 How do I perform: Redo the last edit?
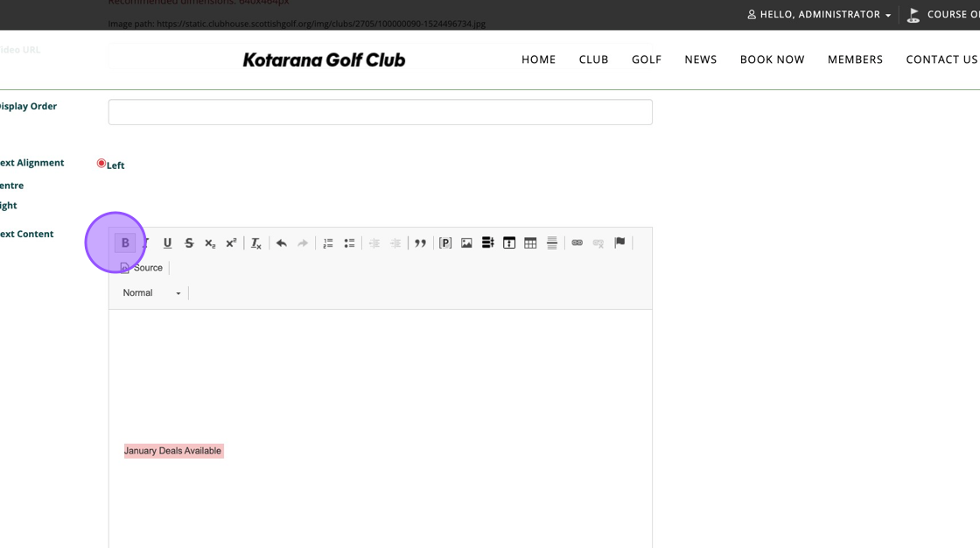(303, 242)
